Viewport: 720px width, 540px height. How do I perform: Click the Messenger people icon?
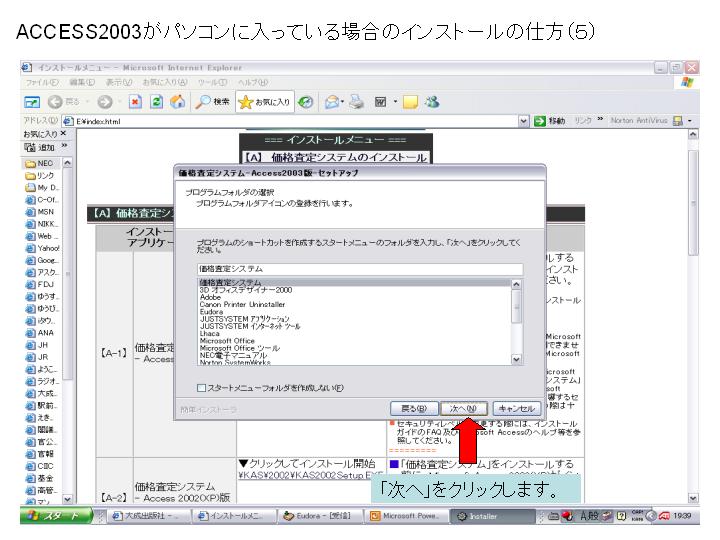click(432, 101)
